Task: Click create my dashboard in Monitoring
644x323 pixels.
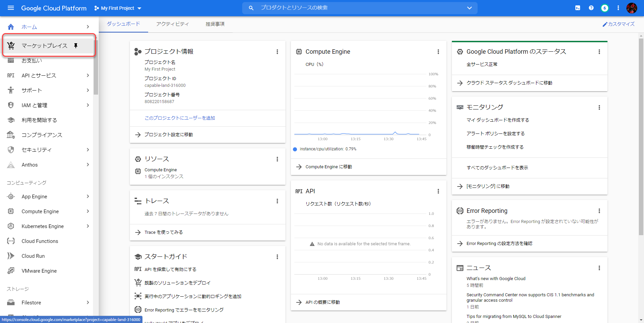Action: click(498, 120)
